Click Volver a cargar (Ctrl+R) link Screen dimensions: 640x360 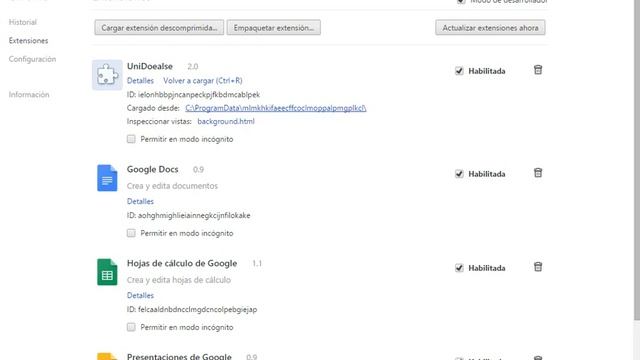[x=203, y=81]
